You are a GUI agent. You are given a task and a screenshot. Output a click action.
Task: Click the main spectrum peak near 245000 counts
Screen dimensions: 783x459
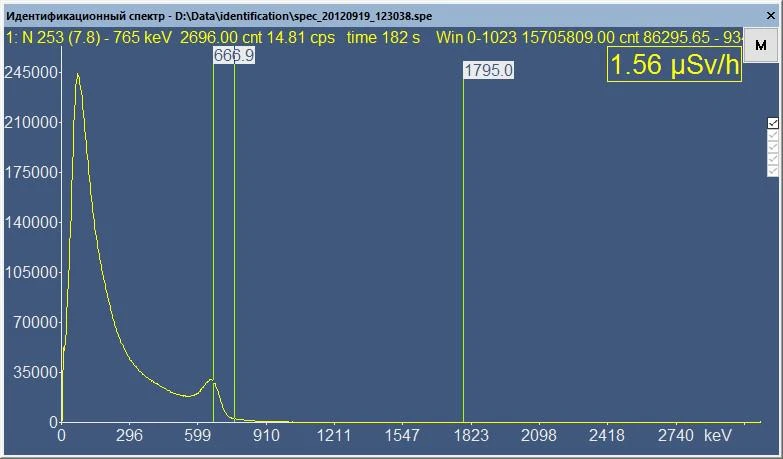[x=78, y=75]
